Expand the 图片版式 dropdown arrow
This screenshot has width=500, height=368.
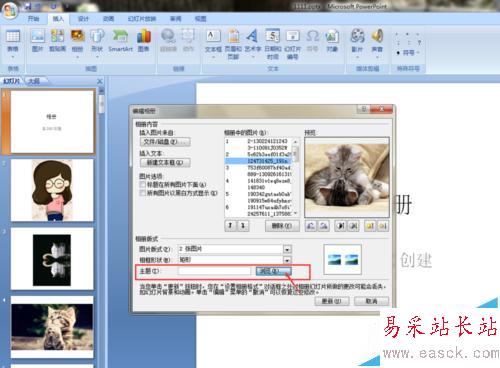click(287, 249)
